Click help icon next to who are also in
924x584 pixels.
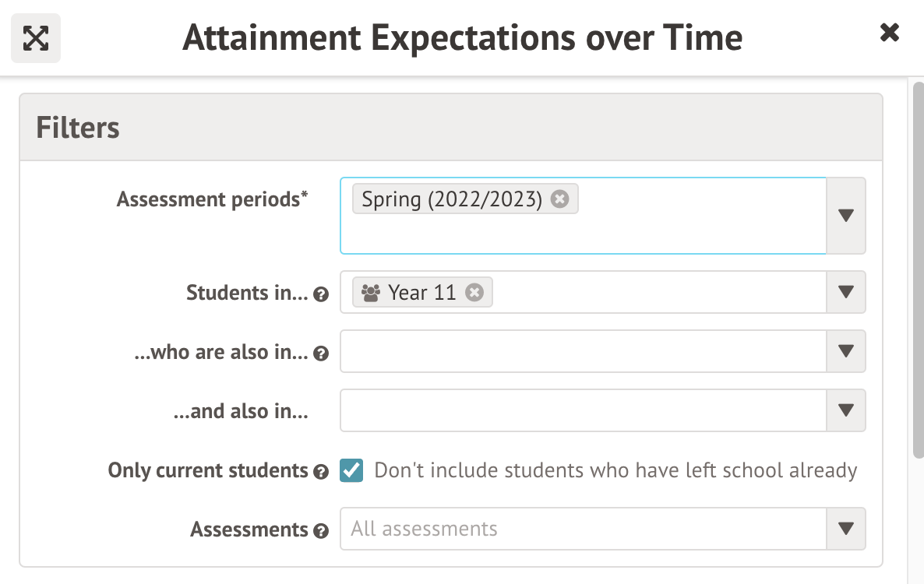click(x=320, y=354)
